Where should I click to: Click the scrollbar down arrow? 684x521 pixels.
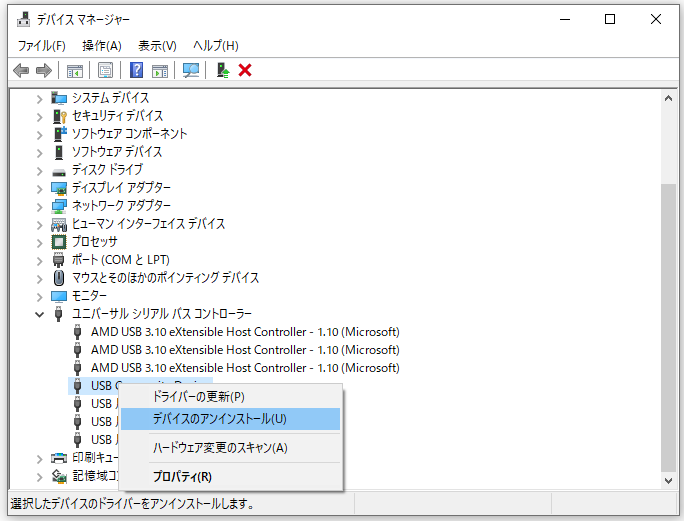(x=668, y=480)
